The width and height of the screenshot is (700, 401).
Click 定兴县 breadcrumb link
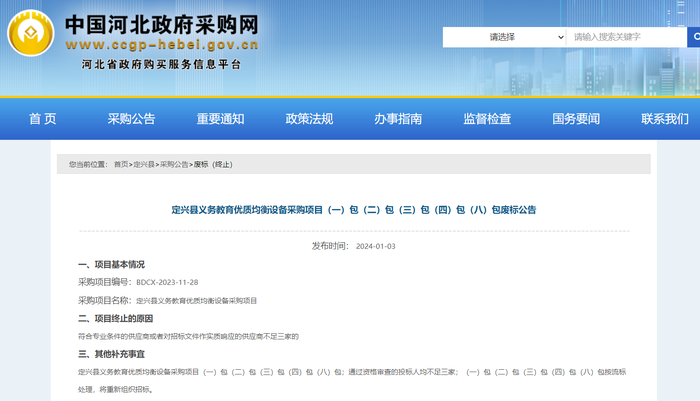pos(144,164)
